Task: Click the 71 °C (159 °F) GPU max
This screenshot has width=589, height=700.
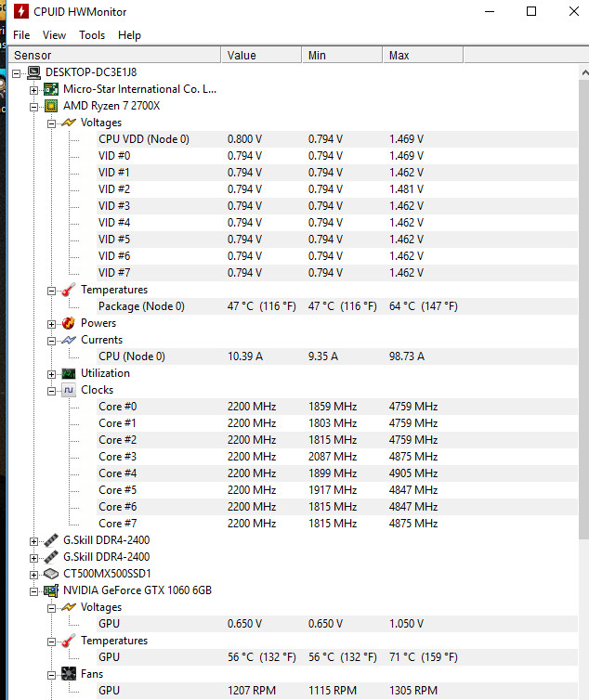Action: point(424,657)
